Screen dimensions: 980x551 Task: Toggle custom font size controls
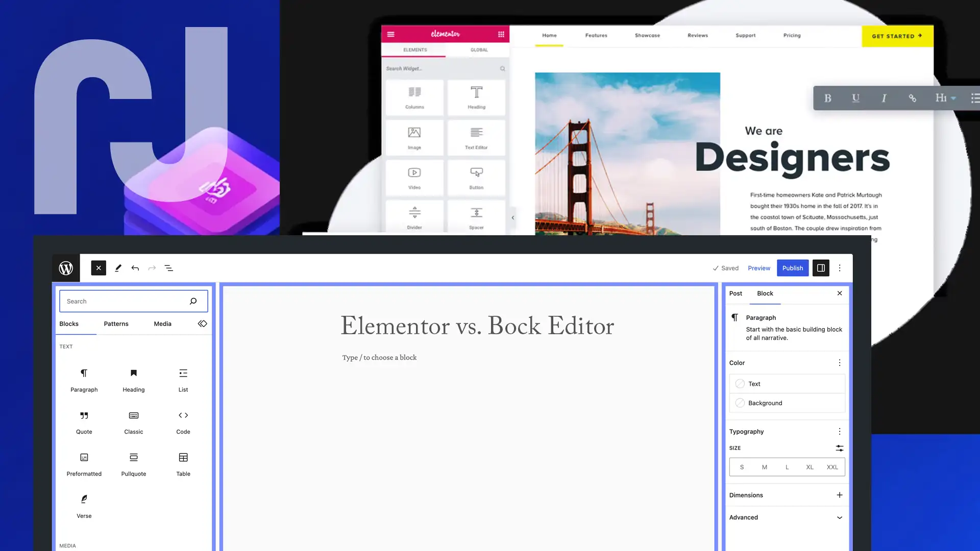[x=840, y=448]
